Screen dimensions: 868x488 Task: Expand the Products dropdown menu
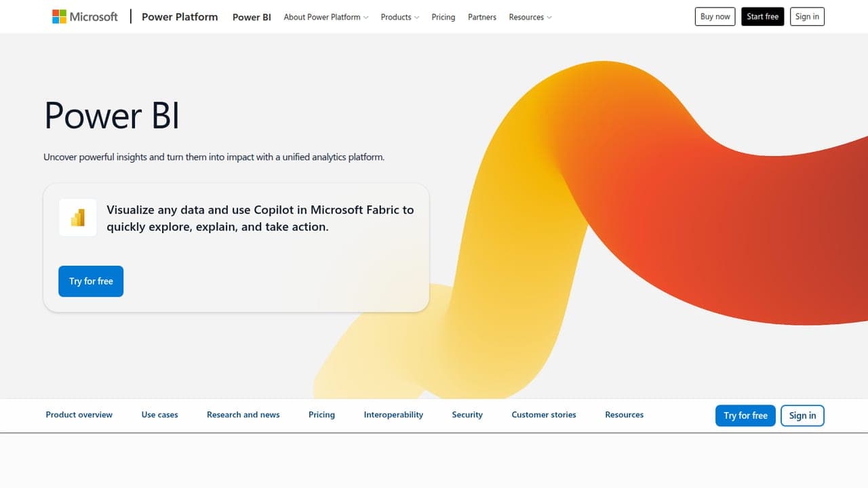(400, 17)
